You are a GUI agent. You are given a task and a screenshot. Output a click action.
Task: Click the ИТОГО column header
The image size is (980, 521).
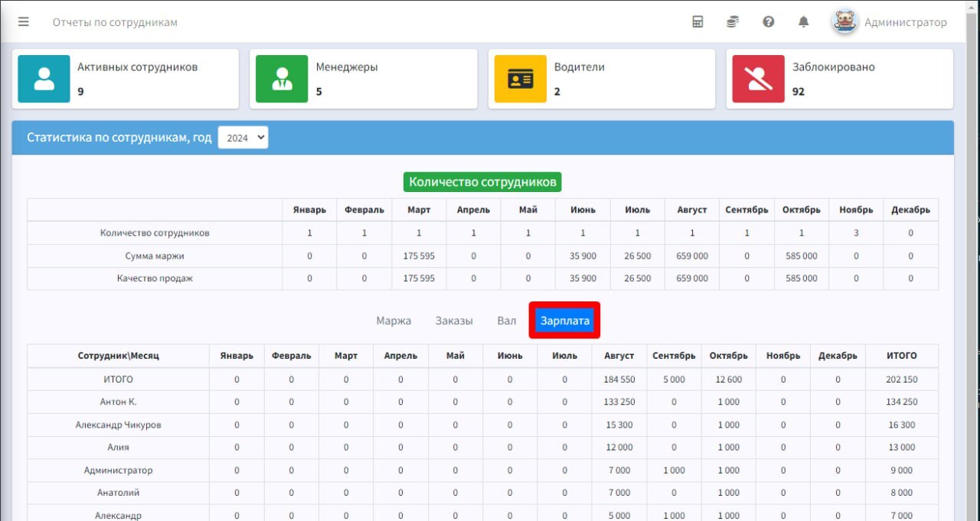[x=902, y=356]
